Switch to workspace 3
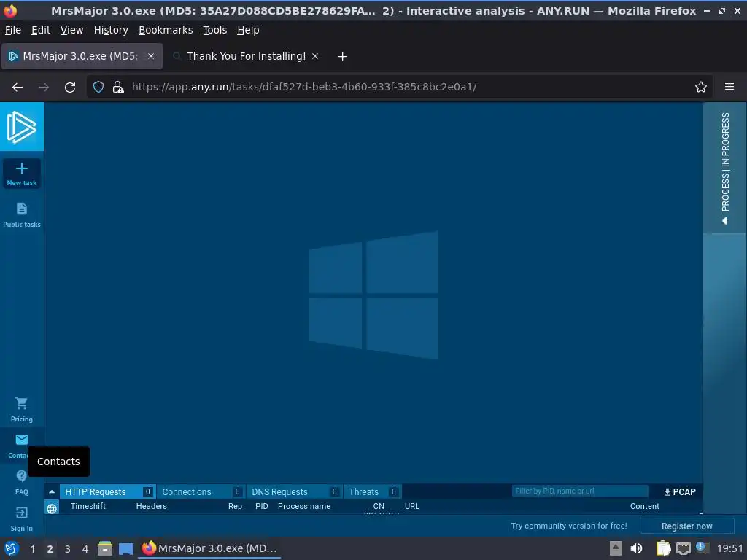The height and width of the screenshot is (560, 747). [x=68, y=549]
